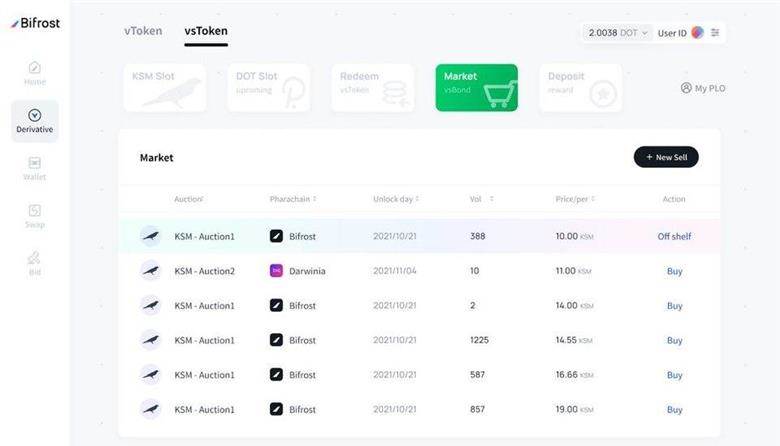Expand the 2.0038 DOT balance dropdown
Image resolution: width=780 pixels, height=446 pixels.
pyautogui.click(x=618, y=33)
